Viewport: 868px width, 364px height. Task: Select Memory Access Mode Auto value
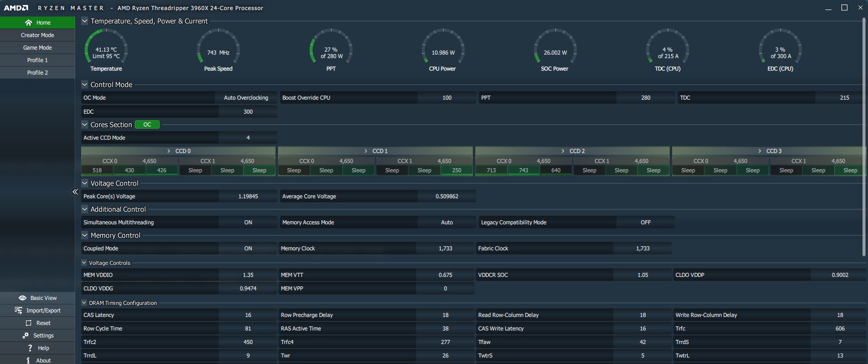447,222
